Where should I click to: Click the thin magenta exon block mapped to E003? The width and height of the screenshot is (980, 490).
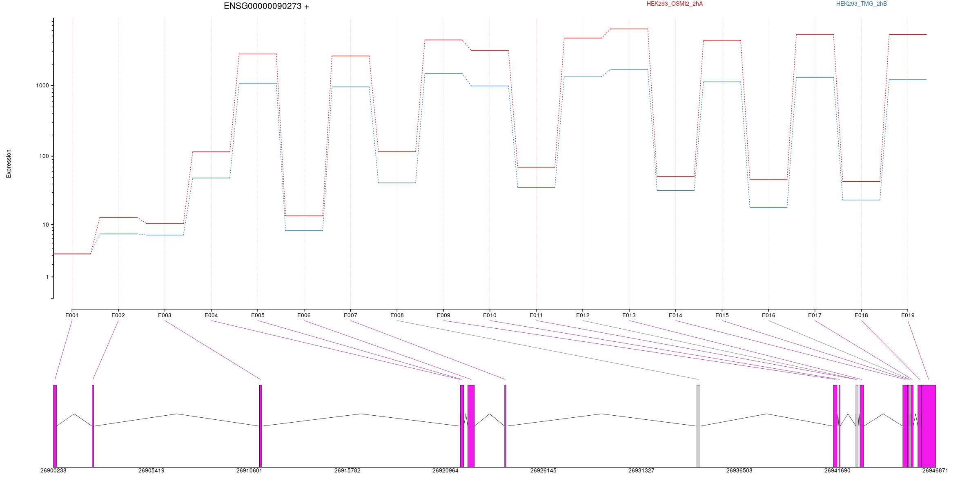(x=261, y=426)
